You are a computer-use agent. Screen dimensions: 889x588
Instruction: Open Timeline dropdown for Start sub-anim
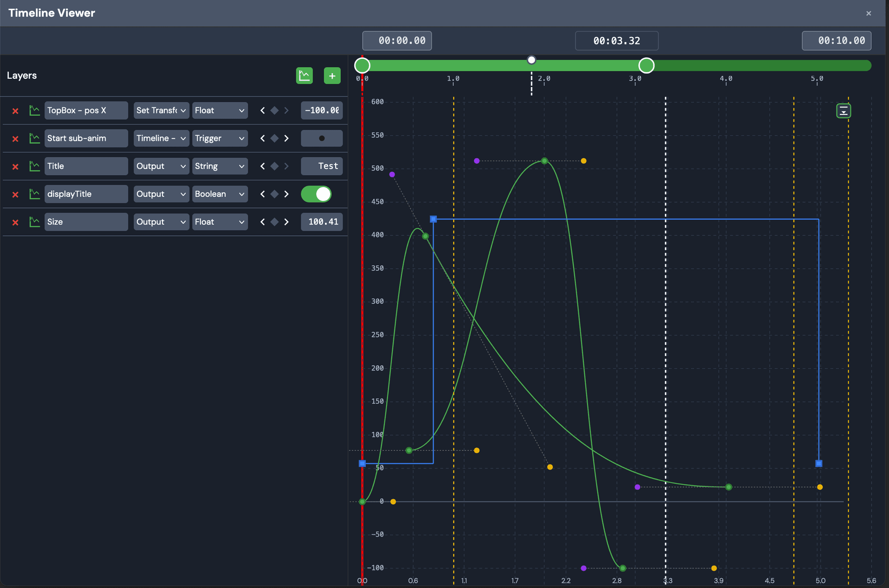pyautogui.click(x=161, y=138)
